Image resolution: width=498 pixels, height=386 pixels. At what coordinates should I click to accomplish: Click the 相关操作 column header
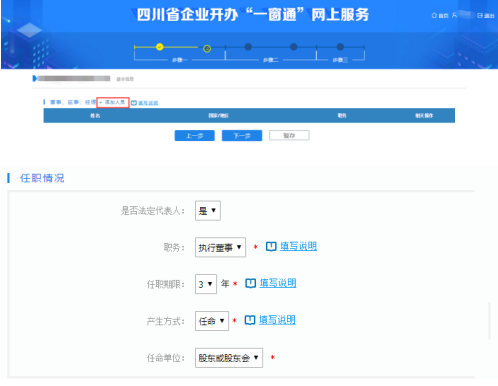[424, 115]
